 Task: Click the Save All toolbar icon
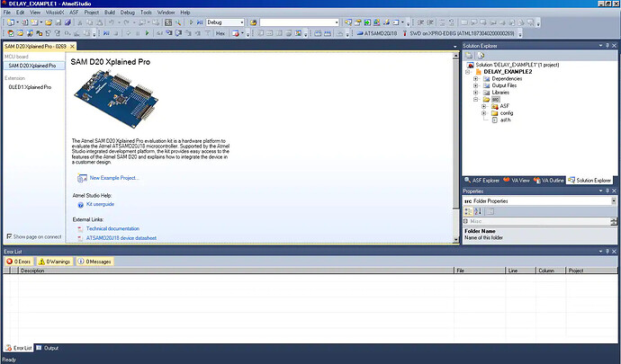click(67, 22)
